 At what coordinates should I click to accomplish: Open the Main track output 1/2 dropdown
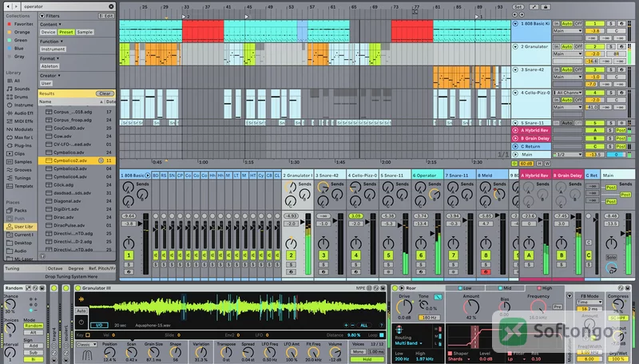568,155
